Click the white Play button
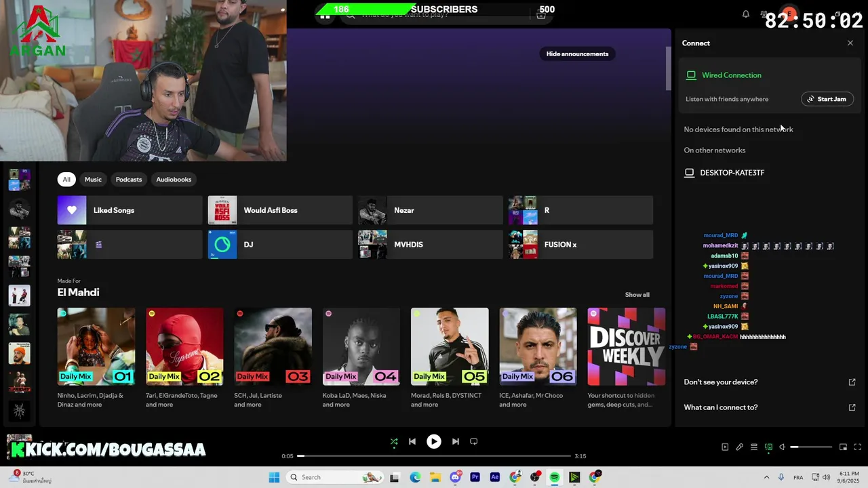 click(433, 441)
